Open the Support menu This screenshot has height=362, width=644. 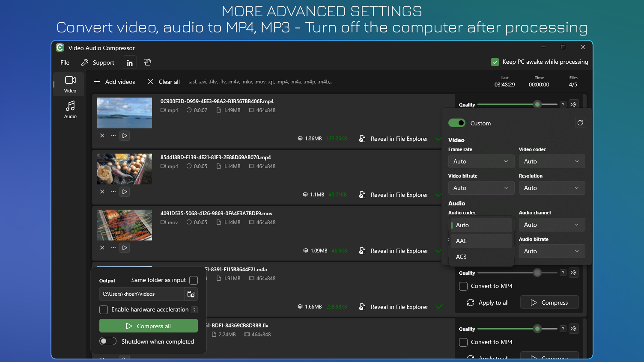tap(98, 62)
